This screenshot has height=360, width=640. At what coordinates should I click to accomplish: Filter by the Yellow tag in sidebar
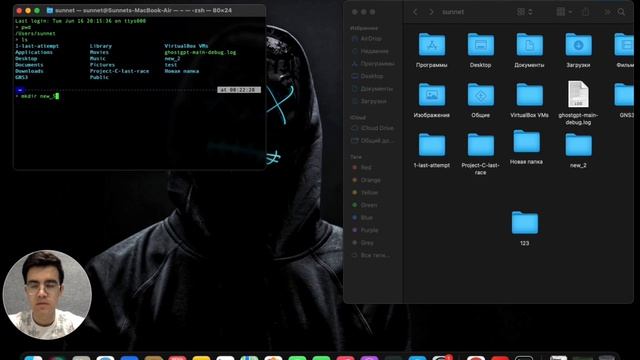364,193
